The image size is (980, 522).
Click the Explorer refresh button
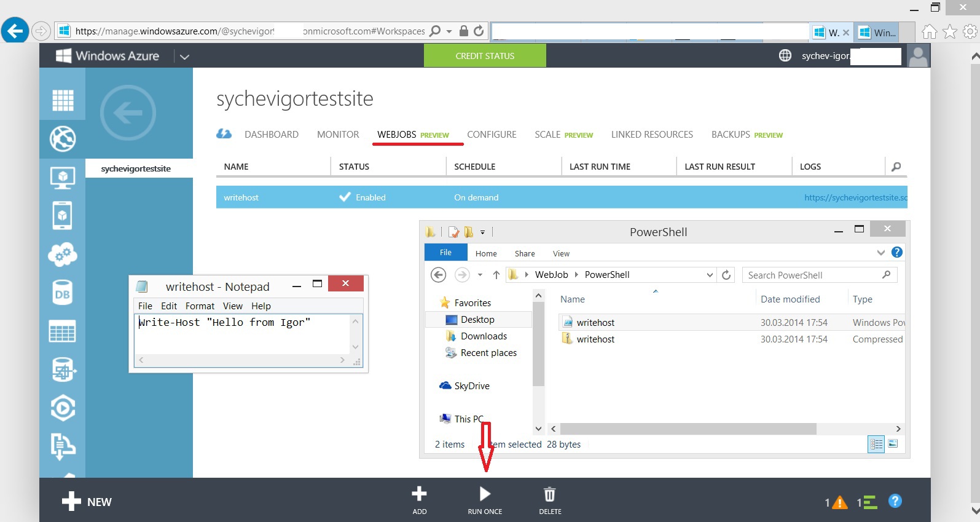tap(726, 275)
